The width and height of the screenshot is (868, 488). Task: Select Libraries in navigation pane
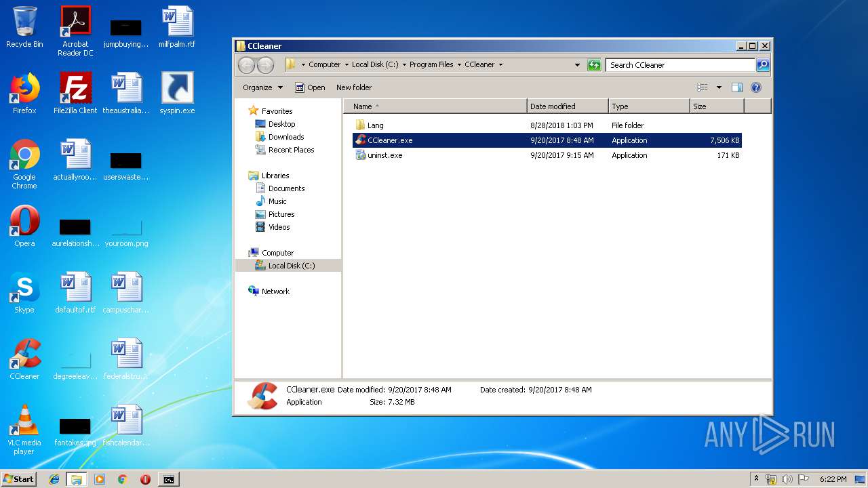[275, 176]
